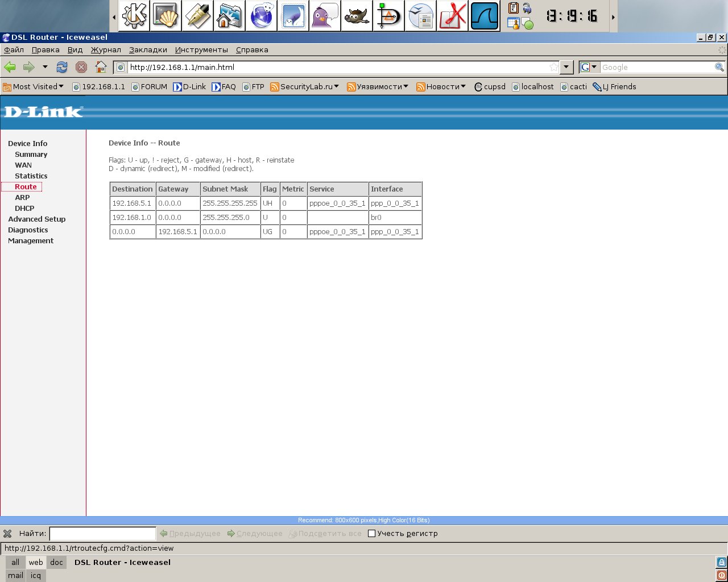Open the ARP page in sidebar

[x=22, y=198]
